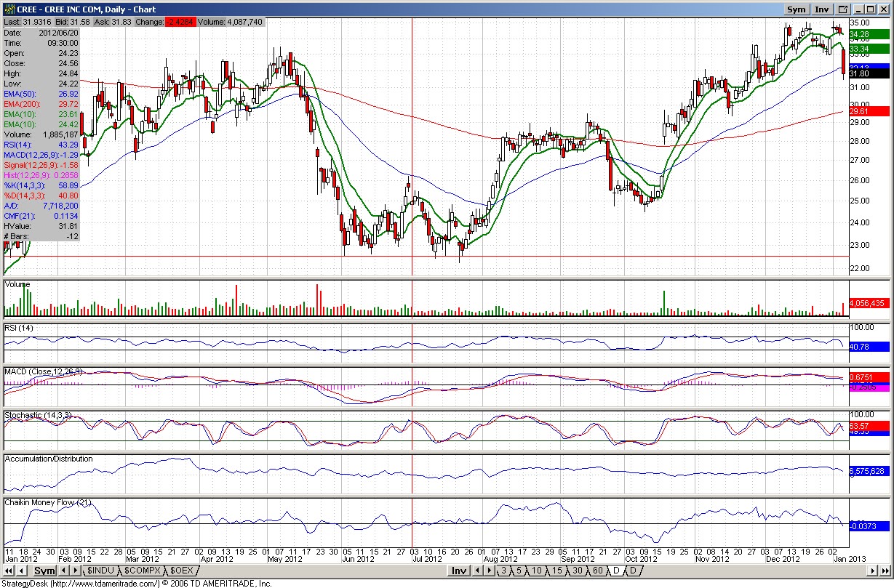Click the Accumulation/Distribution panel title
Screen dimensions: 894x588
49,459
